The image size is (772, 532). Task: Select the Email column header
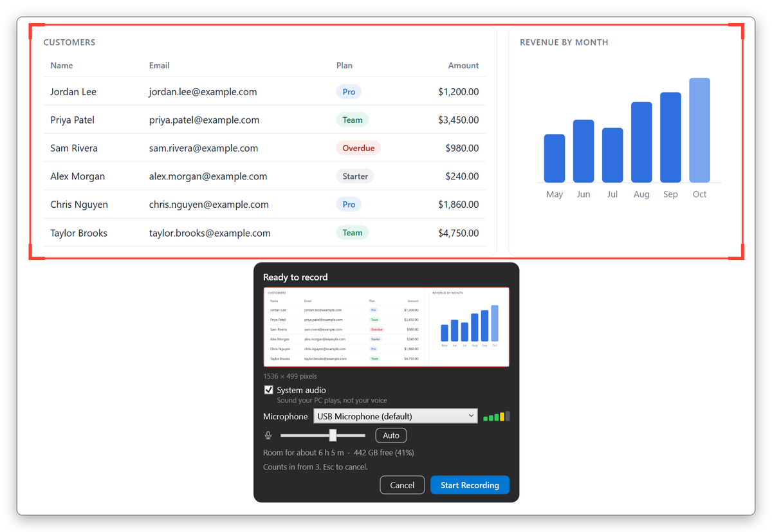160,66
